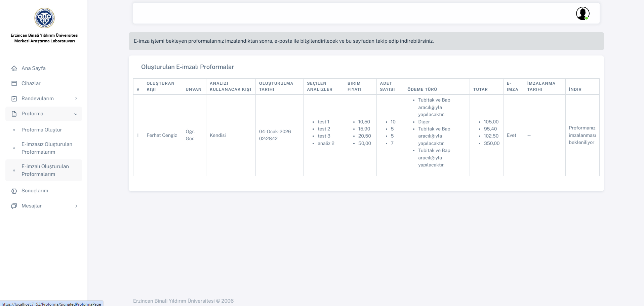
Task: Select E-imzalı Oluşturulan Proformalarım
Action: click(x=45, y=170)
